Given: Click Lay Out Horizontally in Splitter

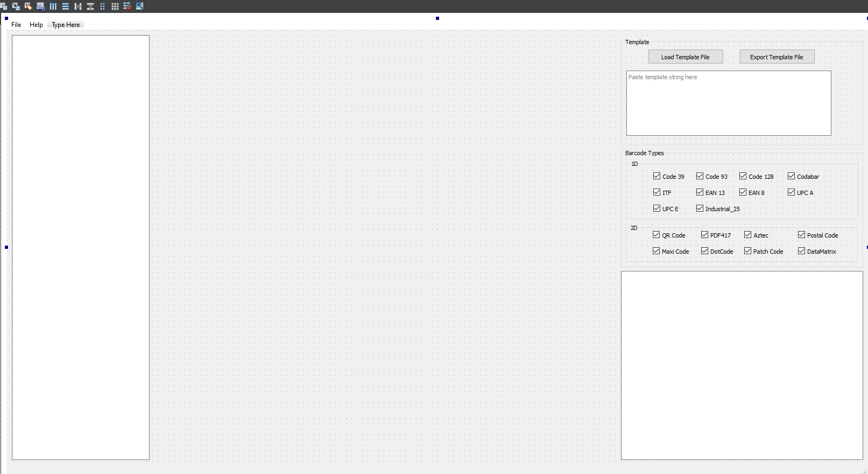Looking at the screenshot, I should 78,6.
